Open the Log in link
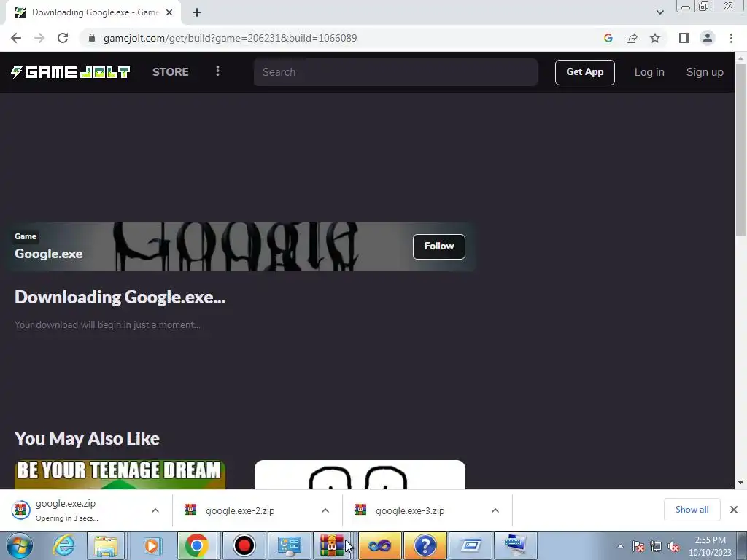Viewport: 747px width, 560px height. tap(649, 72)
